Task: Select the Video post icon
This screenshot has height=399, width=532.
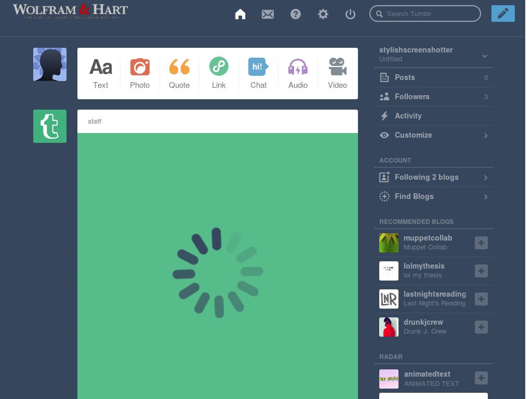Action: click(337, 66)
